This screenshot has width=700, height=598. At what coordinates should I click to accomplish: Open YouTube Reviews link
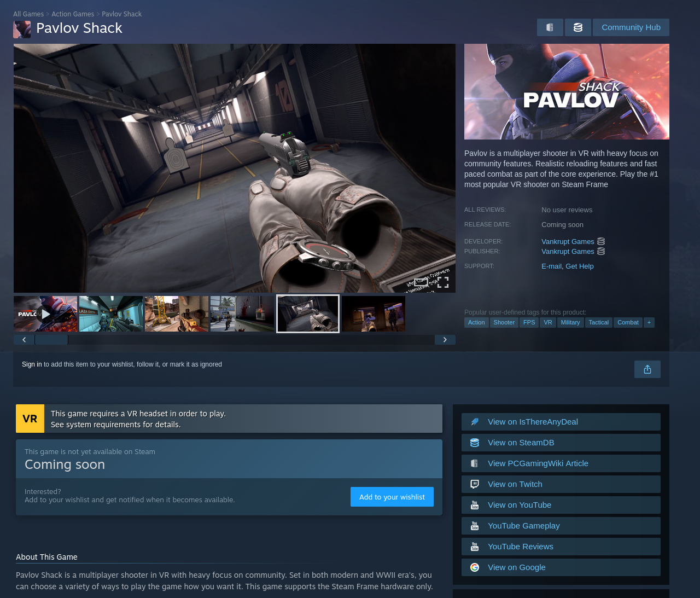[561, 547]
